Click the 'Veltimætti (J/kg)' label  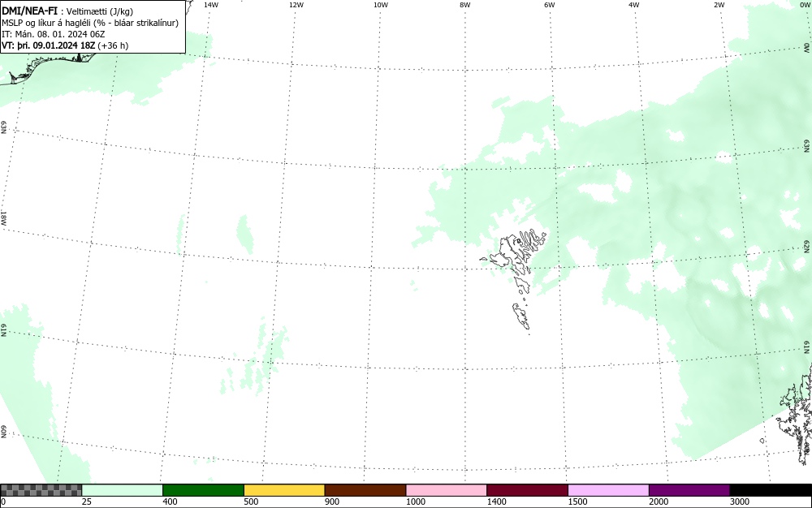point(99,11)
